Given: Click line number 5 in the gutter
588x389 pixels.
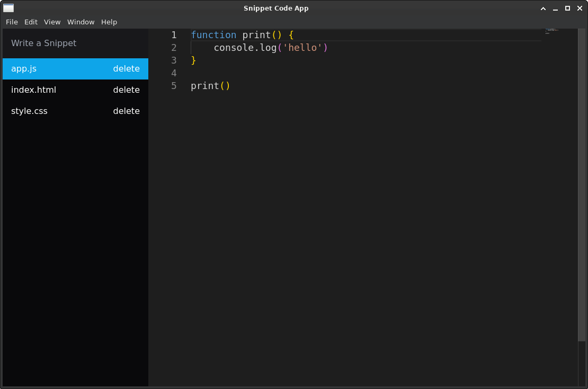Looking at the screenshot, I should tap(174, 86).
